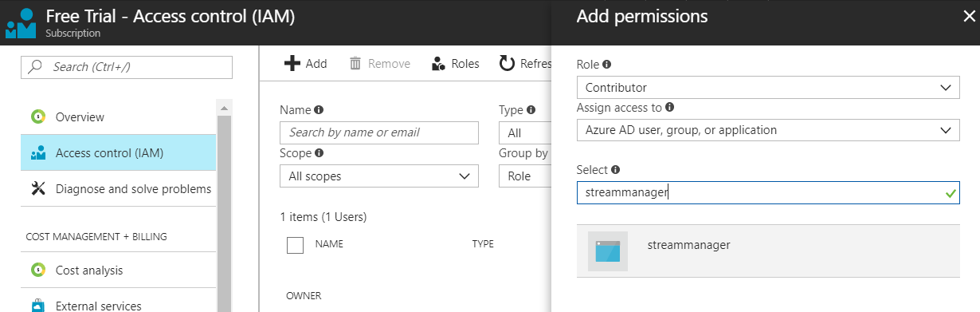The image size is (980, 312).
Task: Close the Add permissions panel
Action: tap(969, 16)
